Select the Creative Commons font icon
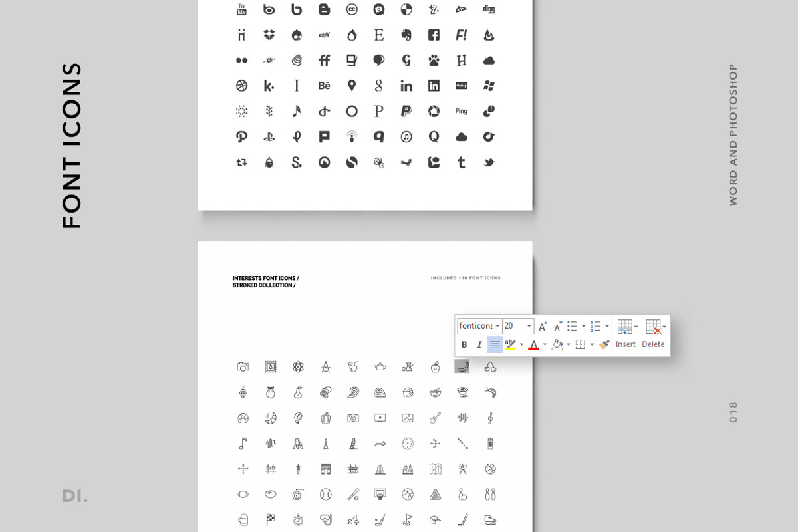Screen dimensions: 798x532 (x=352, y=9)
